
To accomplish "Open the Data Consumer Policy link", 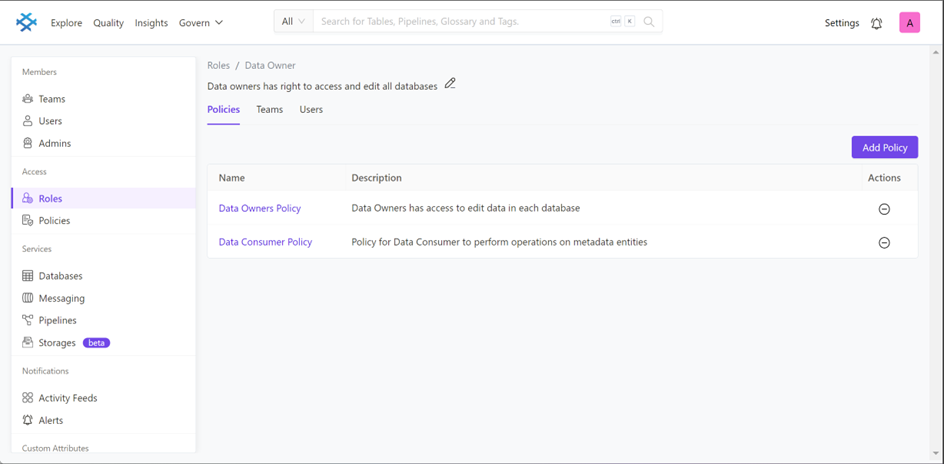I will point(265,242).
